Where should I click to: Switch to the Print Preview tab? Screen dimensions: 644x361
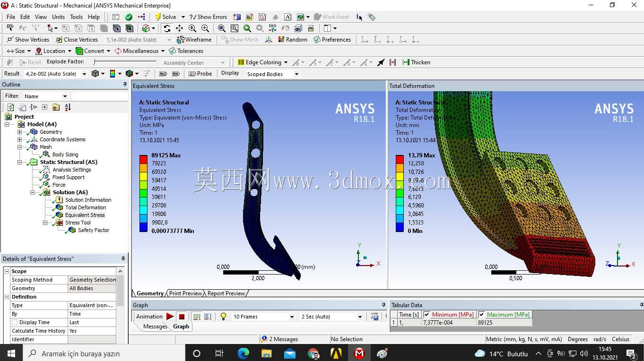(x=185, y=293)
